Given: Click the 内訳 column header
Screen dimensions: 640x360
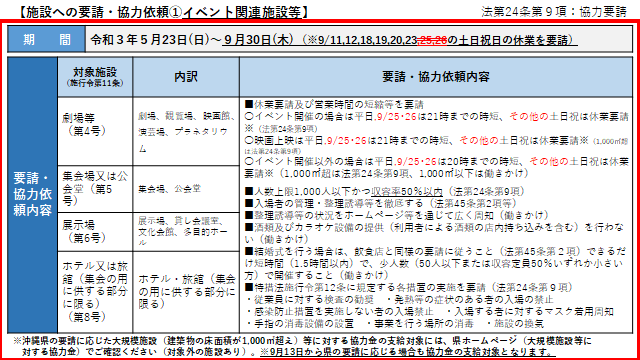Looking at the screenshot, I should coord(186,77).
